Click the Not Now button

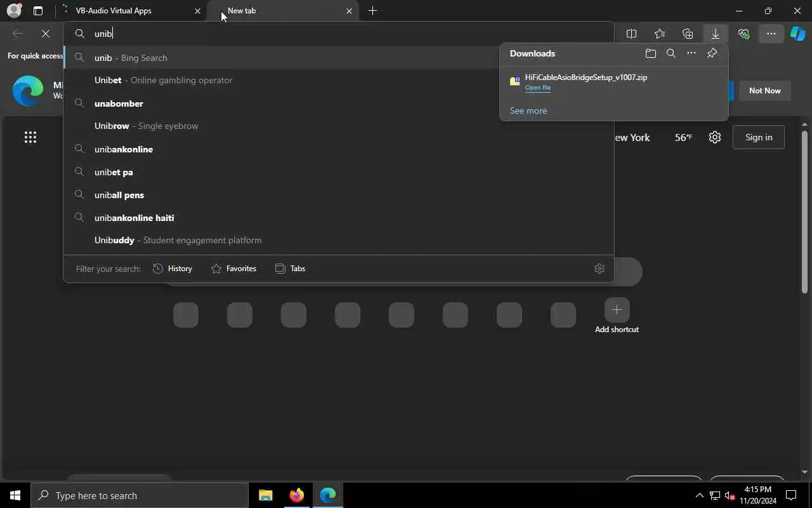pos(764,91)
